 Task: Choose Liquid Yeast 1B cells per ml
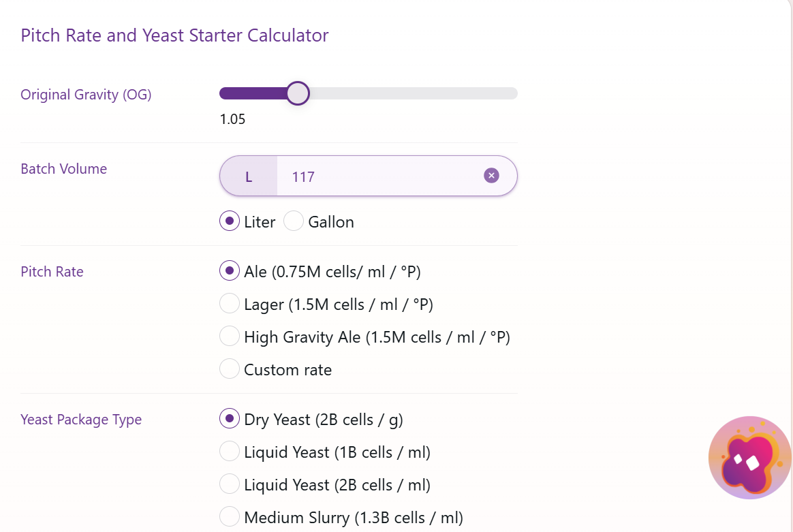tap(230, 452)
